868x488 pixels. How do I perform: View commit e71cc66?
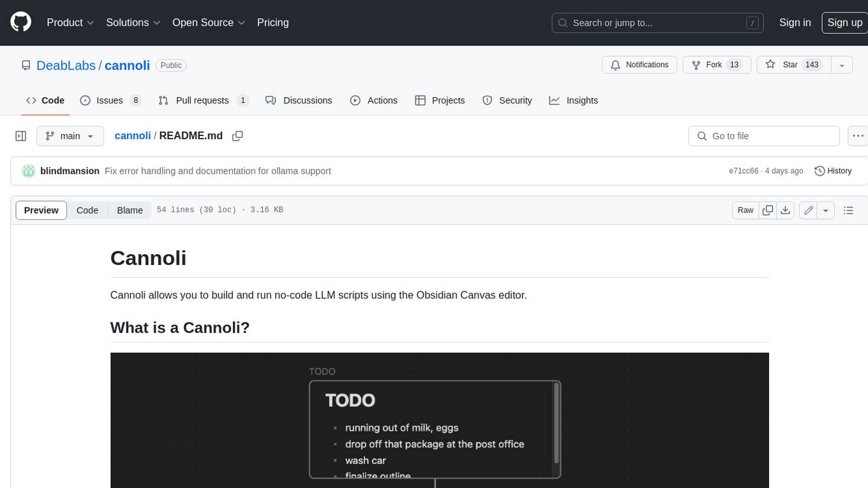click(x=744, y=171)
